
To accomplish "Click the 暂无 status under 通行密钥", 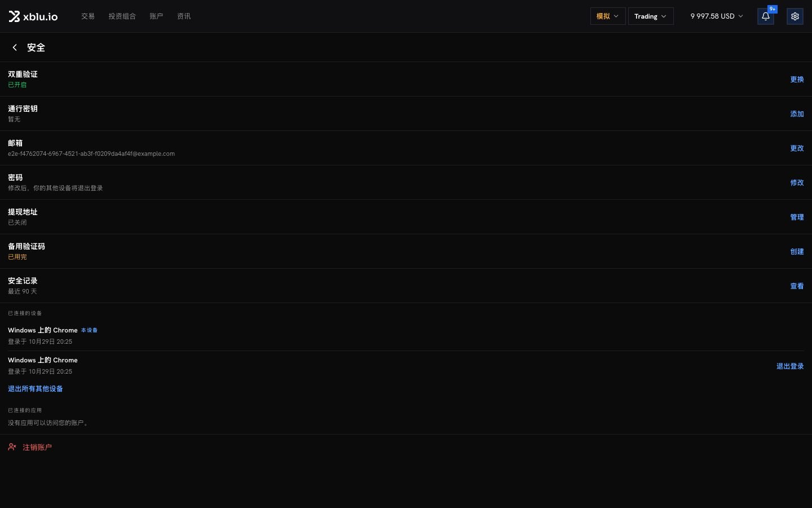I will 14,119.
